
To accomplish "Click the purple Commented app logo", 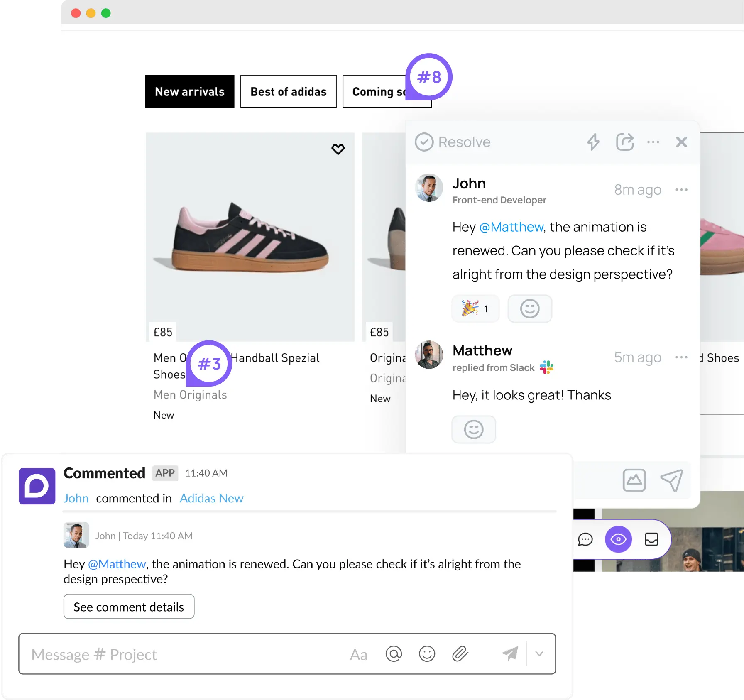I will [x=37, y=486].
